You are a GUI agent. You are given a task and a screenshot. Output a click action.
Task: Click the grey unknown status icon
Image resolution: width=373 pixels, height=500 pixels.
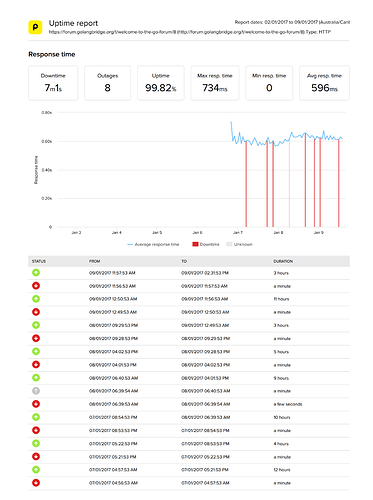click(36, 391)
